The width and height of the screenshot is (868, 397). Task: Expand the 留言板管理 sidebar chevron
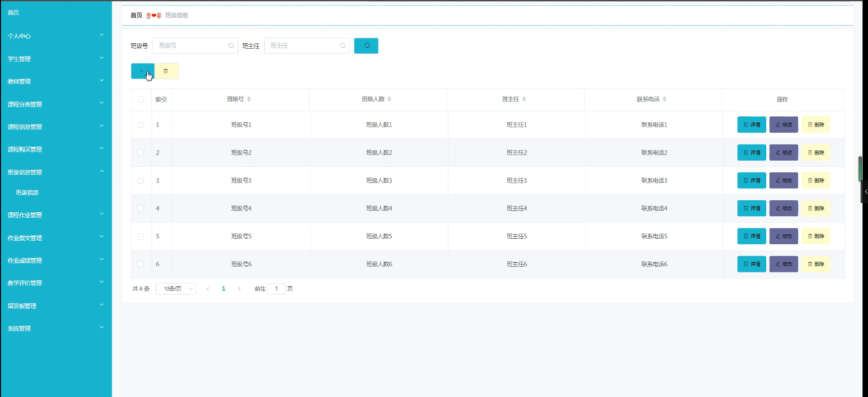coord(101,305)
